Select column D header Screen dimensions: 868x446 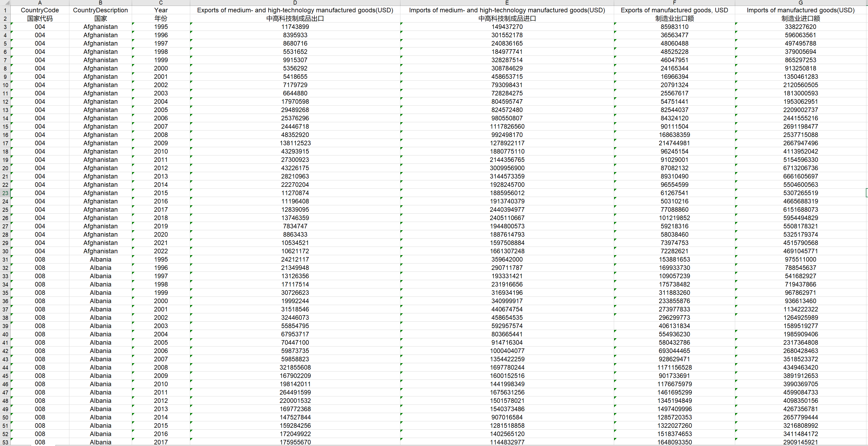295,2
